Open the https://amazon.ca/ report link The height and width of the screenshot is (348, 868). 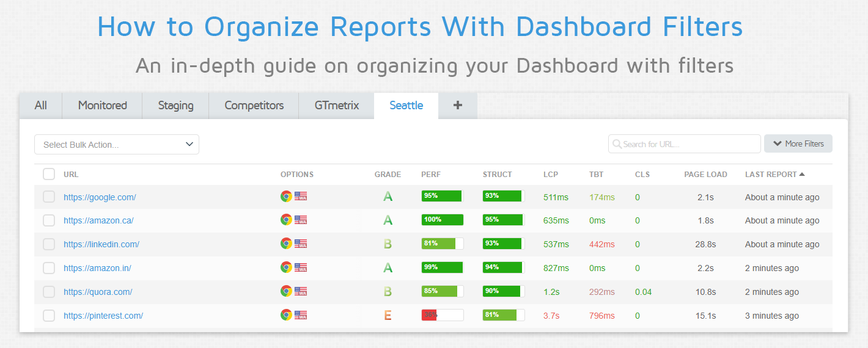click(x=98, y=221)
